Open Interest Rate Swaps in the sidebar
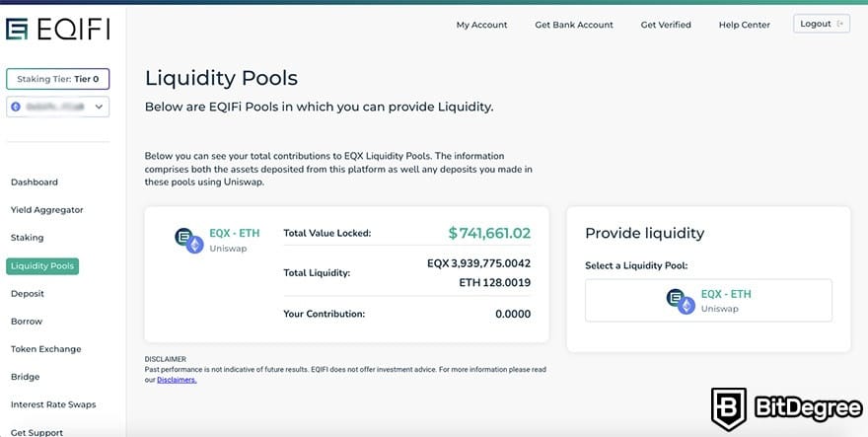Viewport: 868px width, 437px height. 53,404
